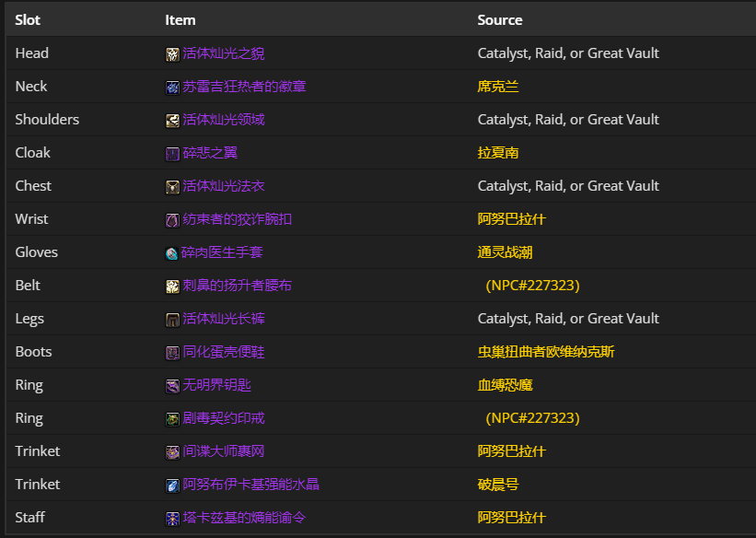This screenshot has width=756, height=538.
Task: Click the 破晨号 source link
Action: tap(499, 485)
